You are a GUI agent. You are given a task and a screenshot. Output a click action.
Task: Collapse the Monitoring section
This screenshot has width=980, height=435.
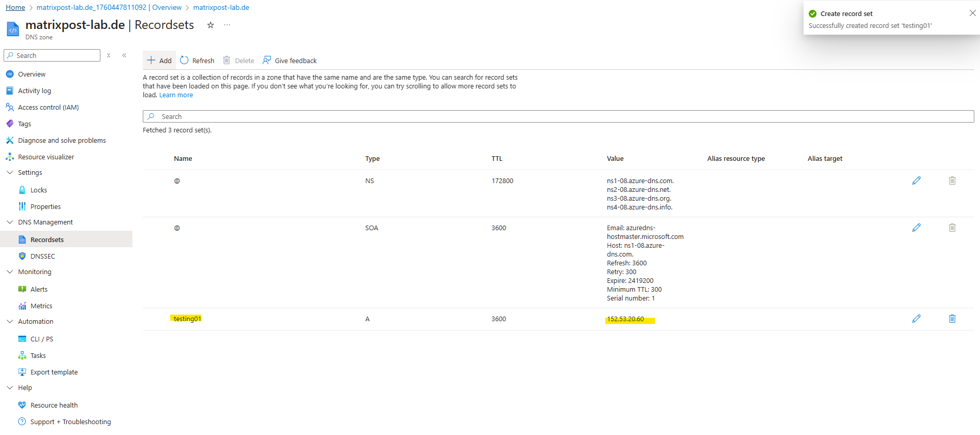10,272
